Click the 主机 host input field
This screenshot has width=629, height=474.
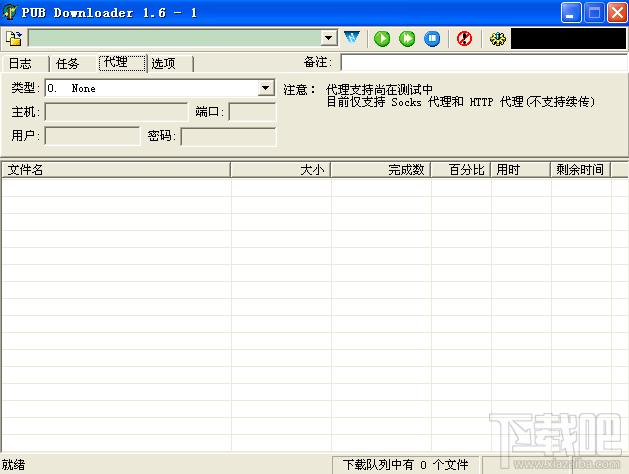116,112
